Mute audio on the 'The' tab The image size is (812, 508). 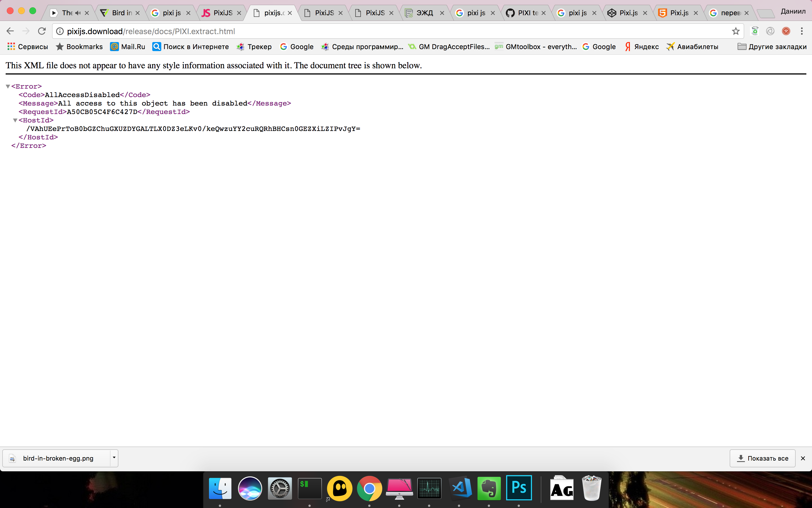[x=78, y=13]
